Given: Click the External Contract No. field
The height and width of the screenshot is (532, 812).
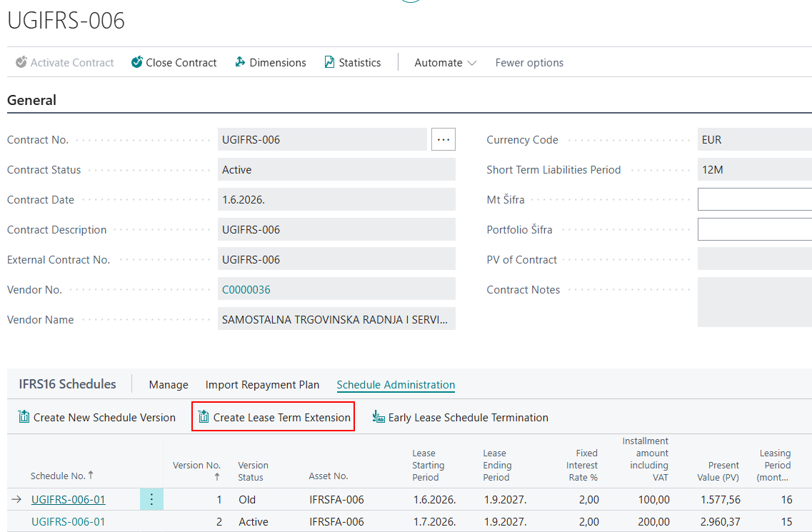Looking at the screenshot, I should (336, 259).
